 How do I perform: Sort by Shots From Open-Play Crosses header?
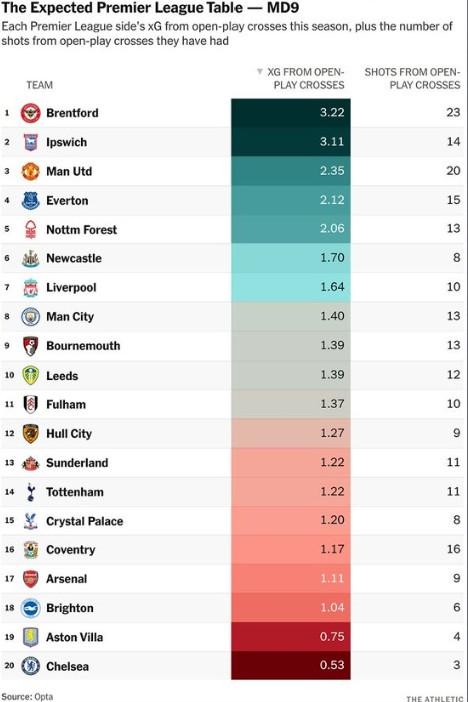(412, 78)
